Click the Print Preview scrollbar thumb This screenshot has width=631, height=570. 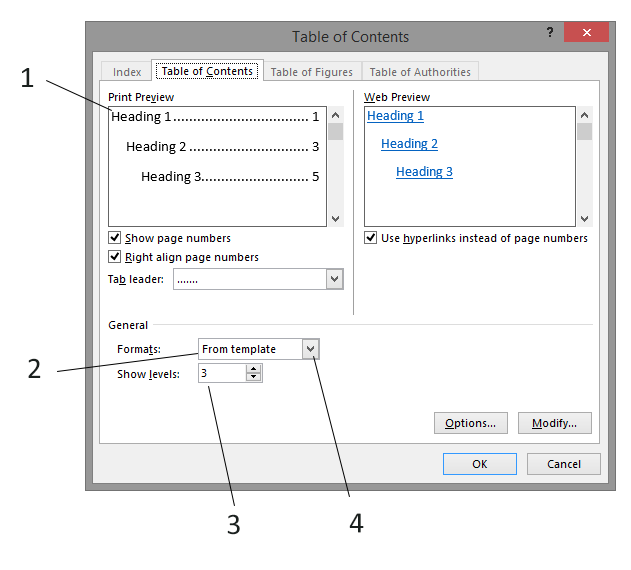(335, 132)
